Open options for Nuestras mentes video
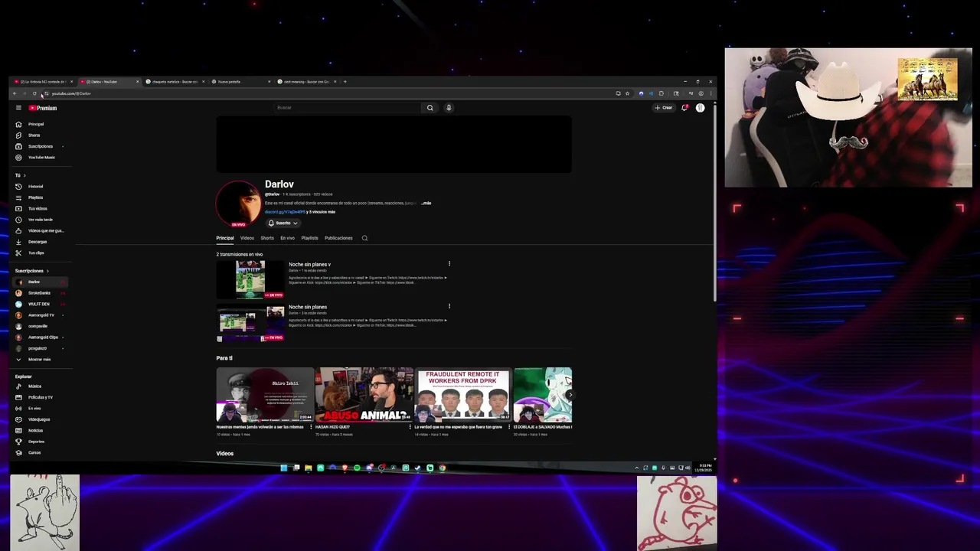This screenshot has height=551, width=980. pyautogui.click(x=311, y=427)
